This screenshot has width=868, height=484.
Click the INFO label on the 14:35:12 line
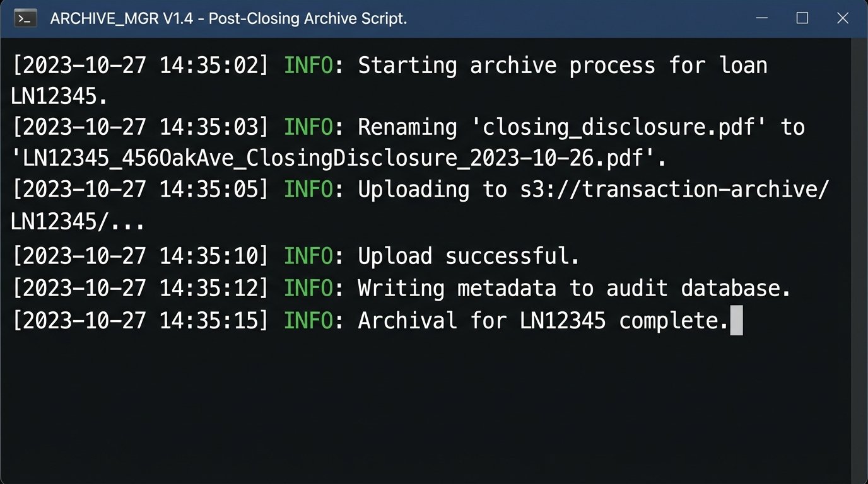[308, 288]
